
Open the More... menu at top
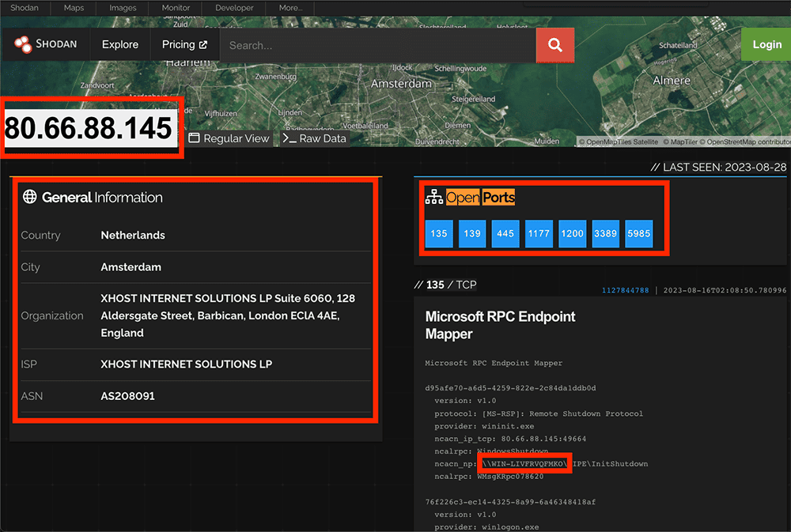click(290, 8)
